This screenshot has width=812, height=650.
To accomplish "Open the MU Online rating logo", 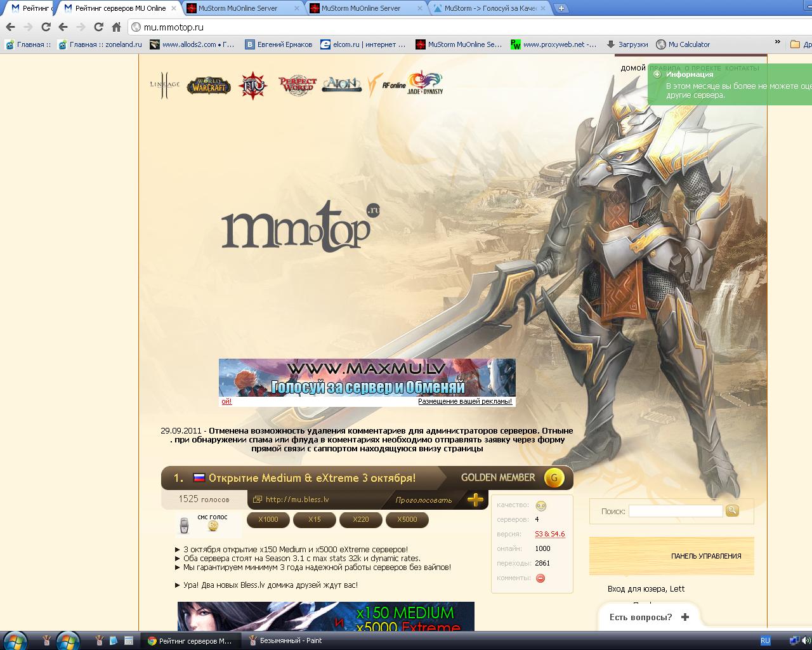I will tap(252, 85).
